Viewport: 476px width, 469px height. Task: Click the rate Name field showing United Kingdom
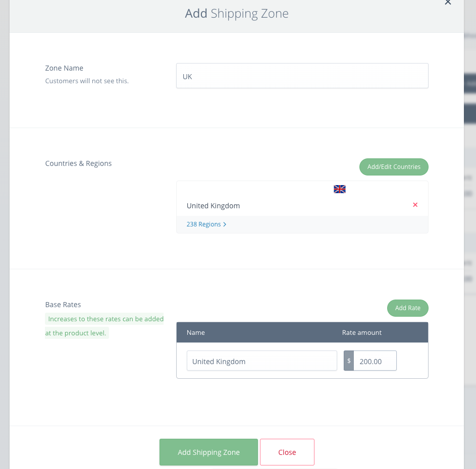pyautogui.click(x=261, y=361)
